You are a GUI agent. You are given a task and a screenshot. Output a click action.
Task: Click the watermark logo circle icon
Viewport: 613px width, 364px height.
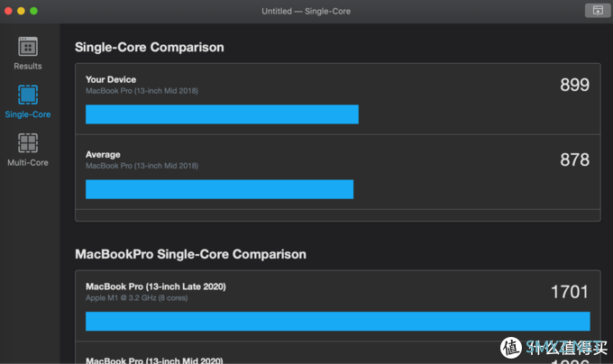tap(511, 347)
